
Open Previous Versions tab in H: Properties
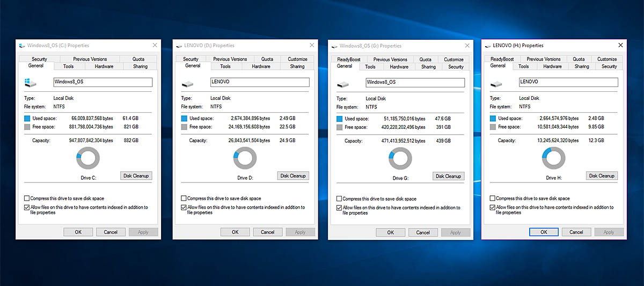click(543, 59)
